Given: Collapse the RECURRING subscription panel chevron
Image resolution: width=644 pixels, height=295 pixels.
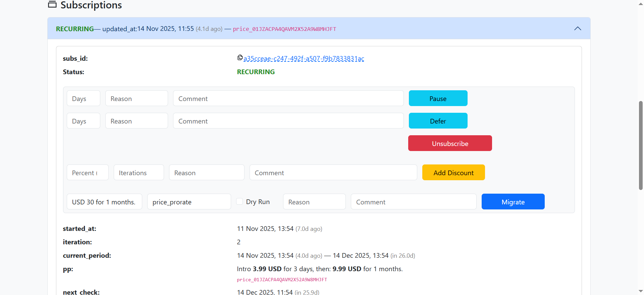Looking at the screenshot, I should [578, 29].
